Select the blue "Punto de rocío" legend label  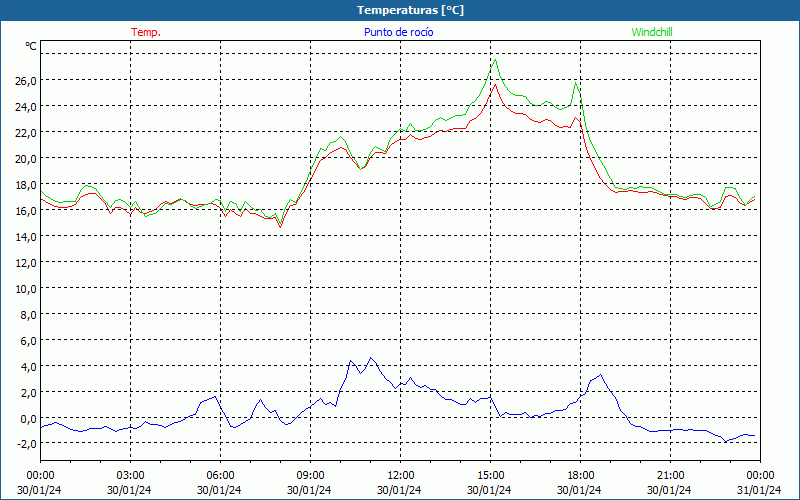398,32
